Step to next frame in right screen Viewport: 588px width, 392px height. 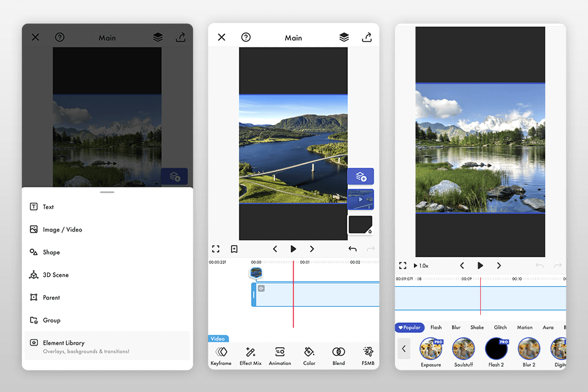(499, 266)
